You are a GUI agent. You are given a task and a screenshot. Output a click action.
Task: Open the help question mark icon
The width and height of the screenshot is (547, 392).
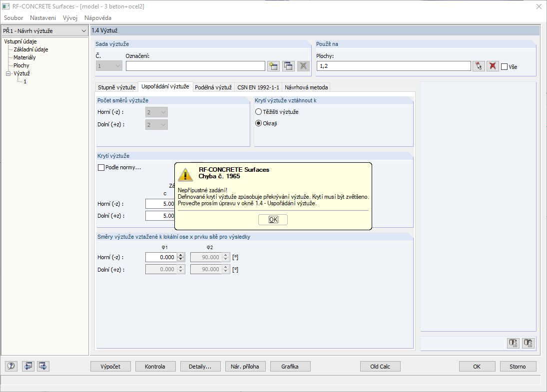pos(11,366)
